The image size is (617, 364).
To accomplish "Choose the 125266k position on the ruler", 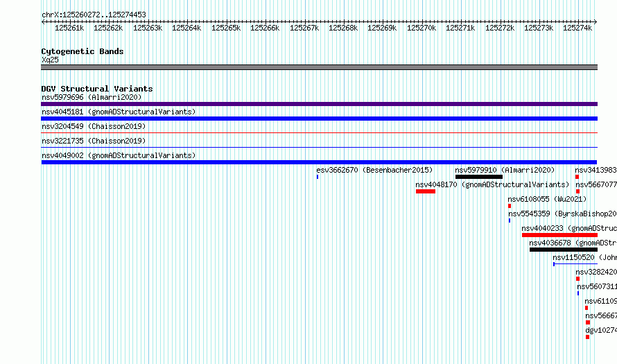I will tap(265, 28).
